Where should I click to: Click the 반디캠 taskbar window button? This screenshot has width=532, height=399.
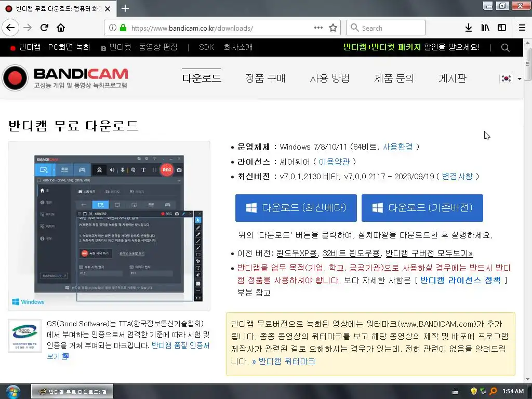72,392
